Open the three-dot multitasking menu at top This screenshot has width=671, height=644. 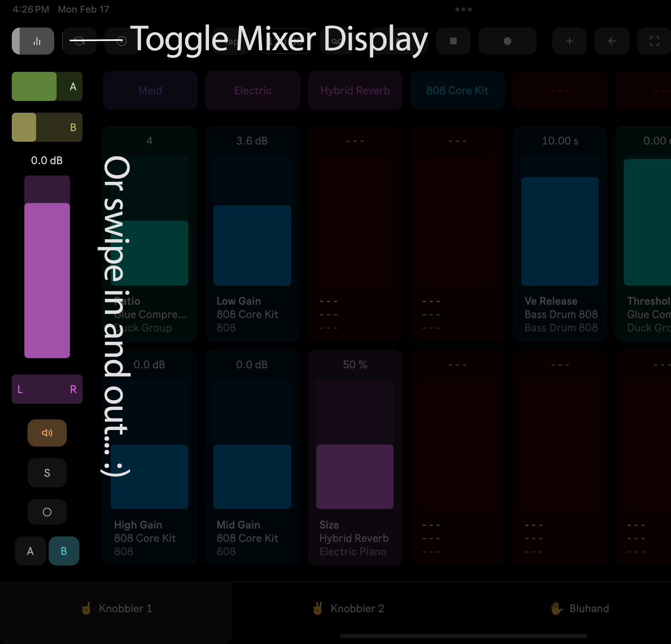[464, 9]
